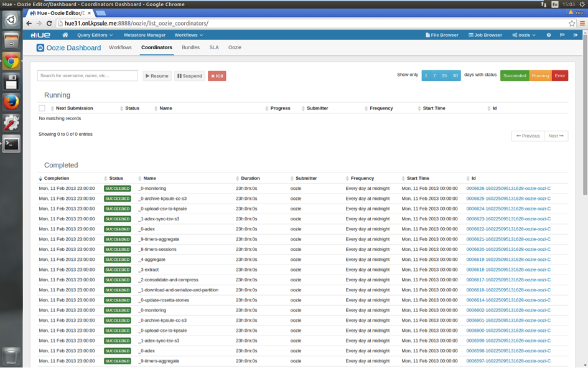
Task: Open the Job Browser
Action: point(485,35)
